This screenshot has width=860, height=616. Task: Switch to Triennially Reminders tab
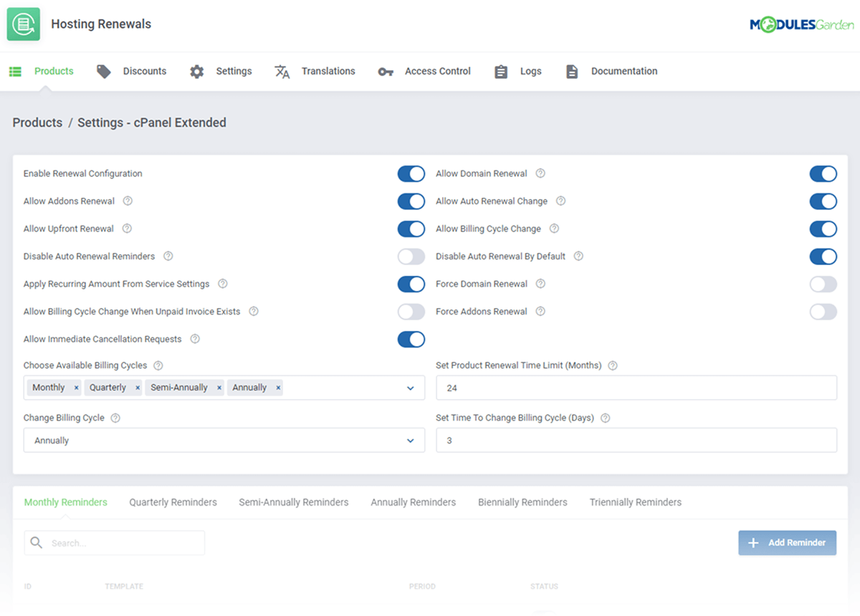636,502
